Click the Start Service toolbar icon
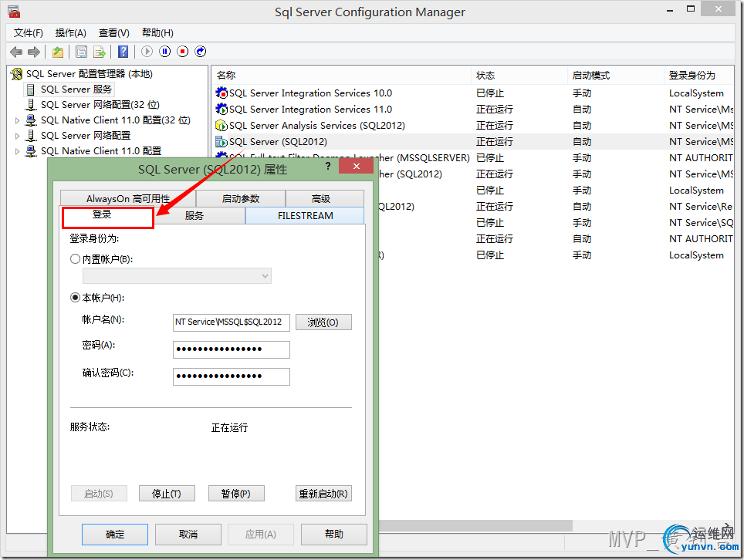 click(x=147, y=52)
